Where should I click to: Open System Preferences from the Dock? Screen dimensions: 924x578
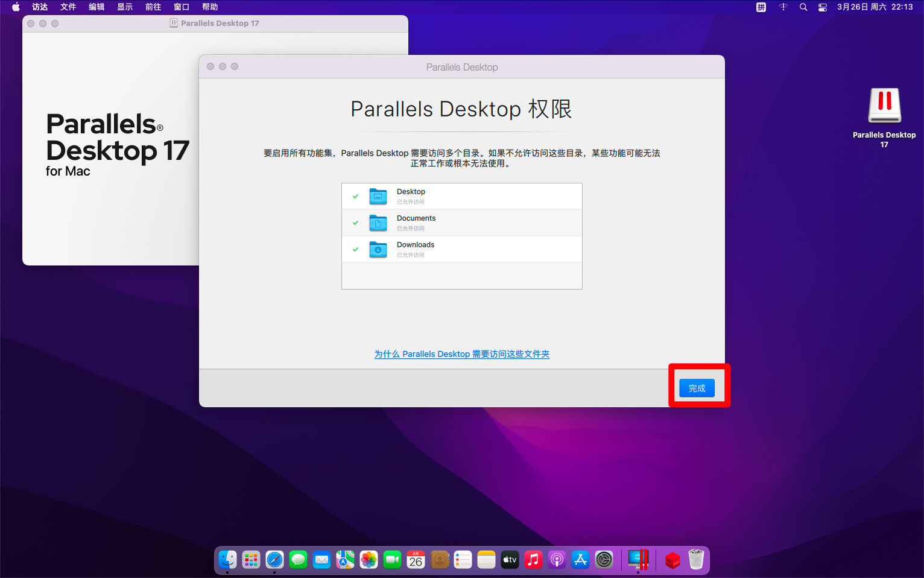pyautogui.click(x=604, y=560)
